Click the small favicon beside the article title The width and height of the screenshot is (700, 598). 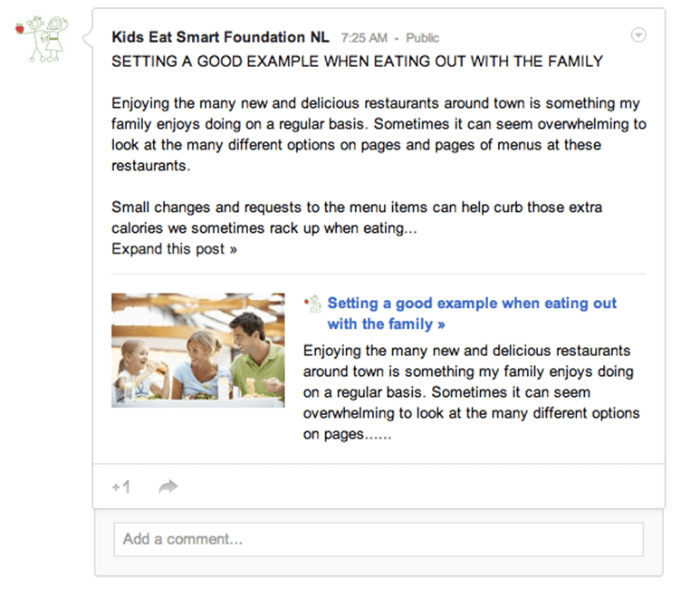[x=313, y=304]
